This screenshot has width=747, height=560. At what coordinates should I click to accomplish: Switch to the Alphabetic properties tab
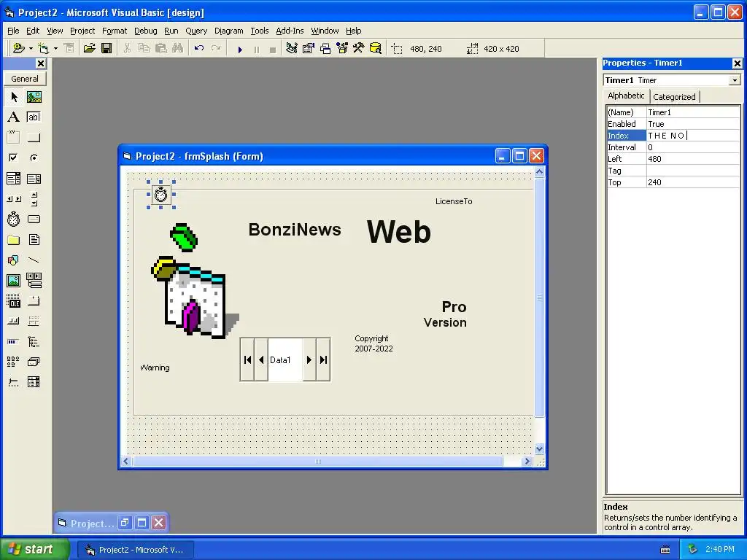point(626,96)
